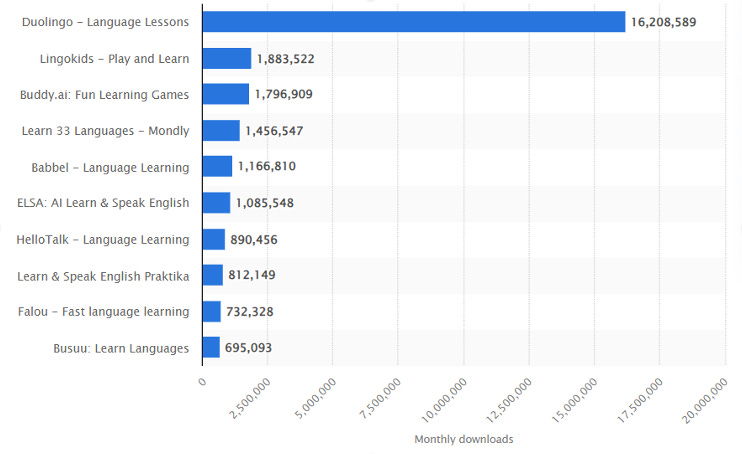Click the Busuu: Learn Languages bar

[212, 347]
